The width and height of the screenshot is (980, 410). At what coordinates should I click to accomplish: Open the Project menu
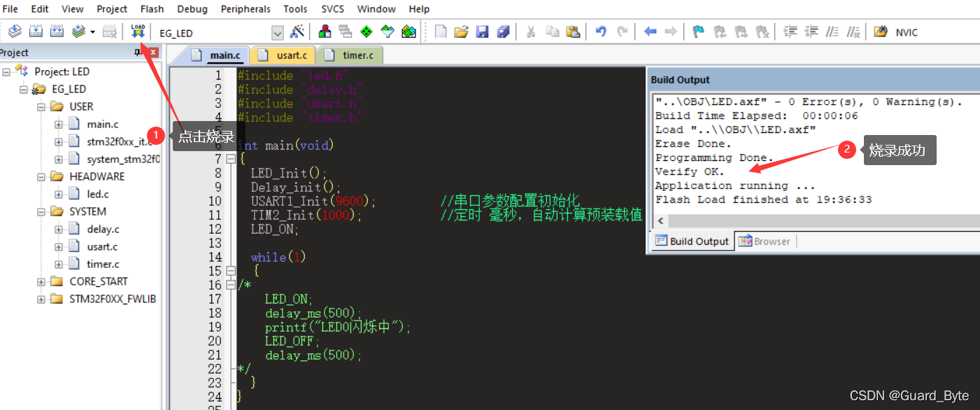[112, 9]
